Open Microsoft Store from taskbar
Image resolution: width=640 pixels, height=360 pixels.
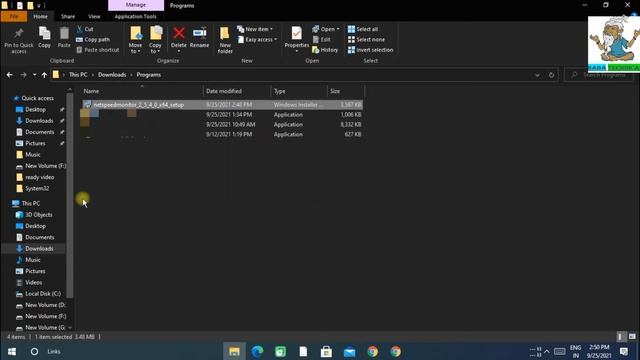click(326, 351)
